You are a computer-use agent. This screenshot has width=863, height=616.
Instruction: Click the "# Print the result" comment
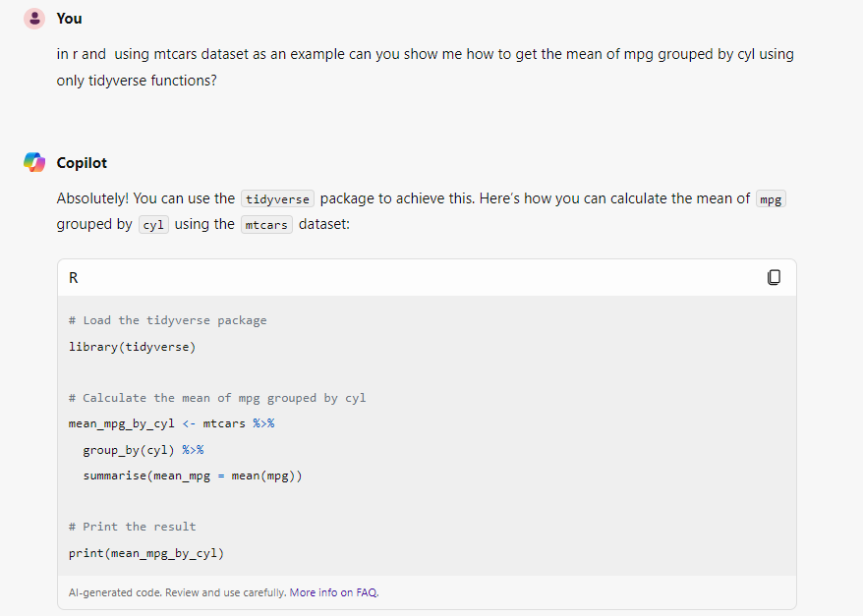(132, 527)
